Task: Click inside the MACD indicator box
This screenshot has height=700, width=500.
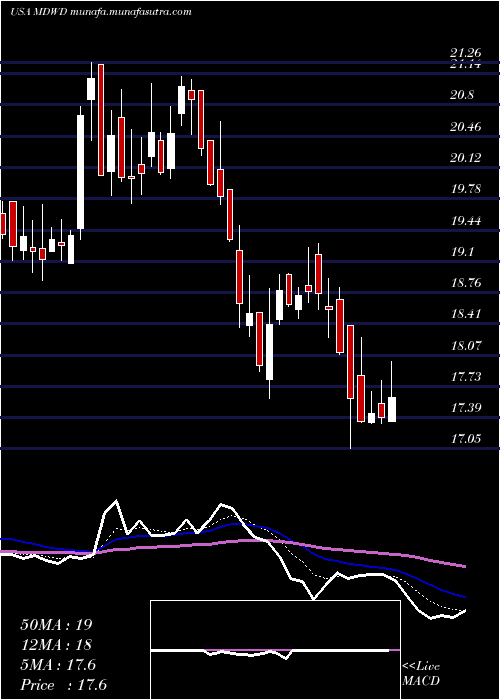Action: click(275, 650)
